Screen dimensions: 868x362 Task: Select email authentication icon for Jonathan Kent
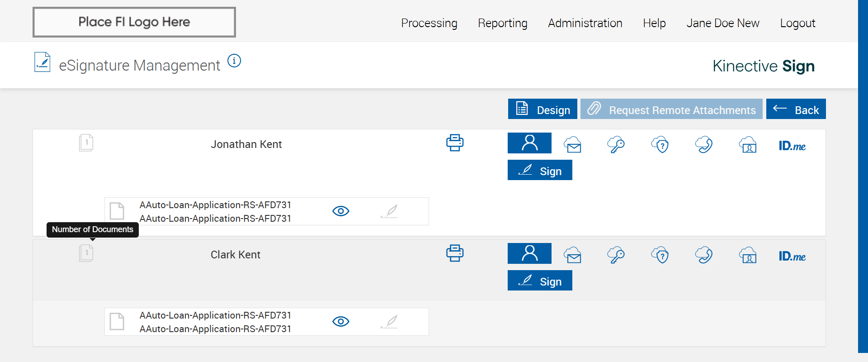[x=572, y=145]
